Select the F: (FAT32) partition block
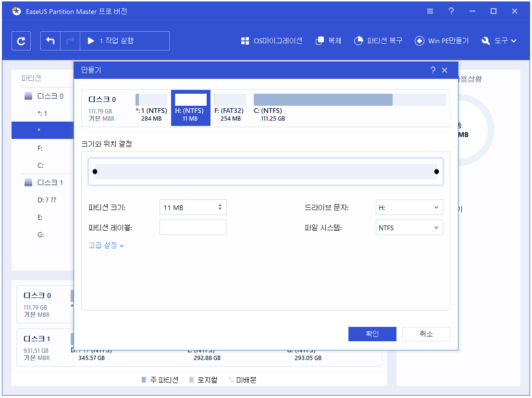532x398 pixels. pos(229,108)
